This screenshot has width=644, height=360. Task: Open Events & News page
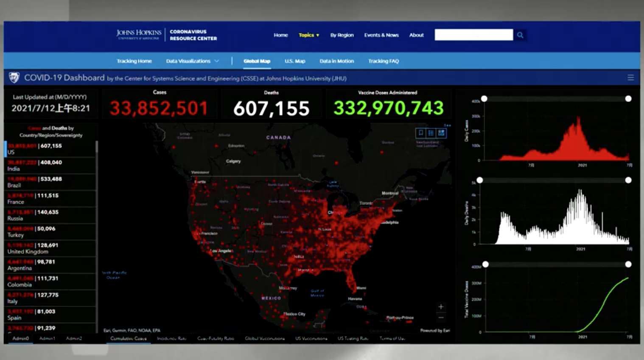tap(381, 35)
